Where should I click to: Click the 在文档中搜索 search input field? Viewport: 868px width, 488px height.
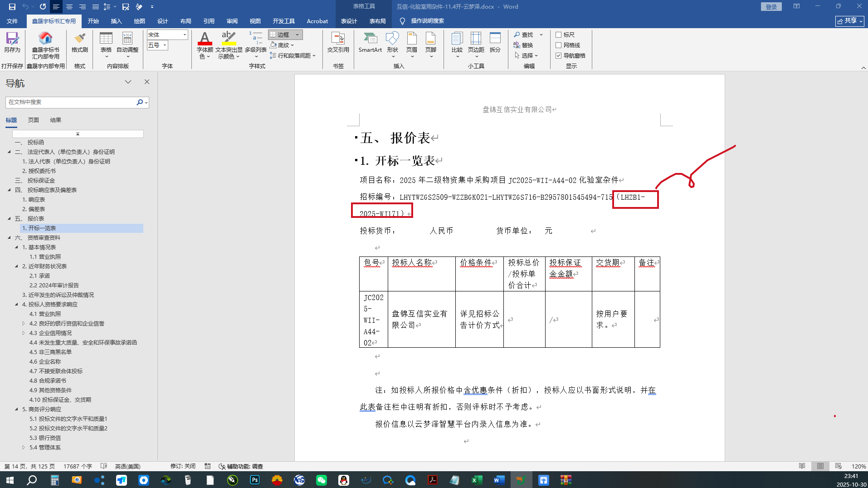tap(71, 102)
